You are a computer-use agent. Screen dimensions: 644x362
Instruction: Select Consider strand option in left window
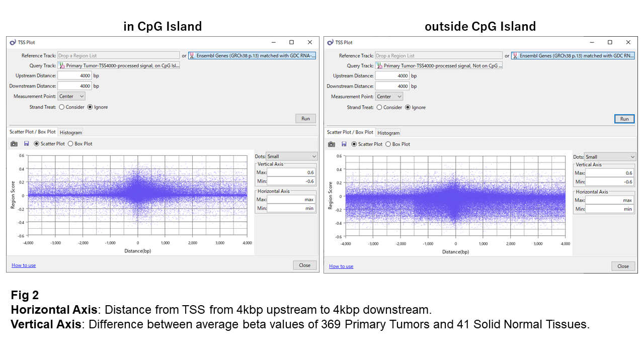click(x=62, y=107)
